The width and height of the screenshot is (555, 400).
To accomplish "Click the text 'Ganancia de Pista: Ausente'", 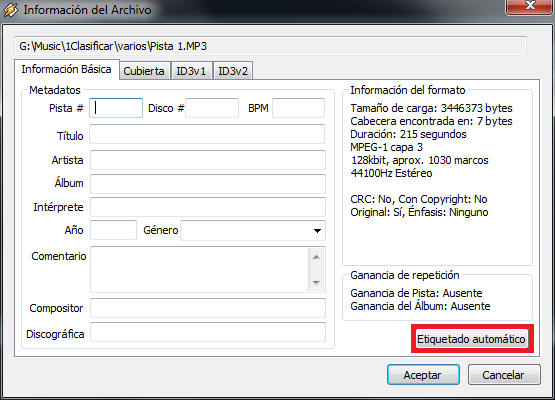I will pyautogui.click(x=416, y=293).
